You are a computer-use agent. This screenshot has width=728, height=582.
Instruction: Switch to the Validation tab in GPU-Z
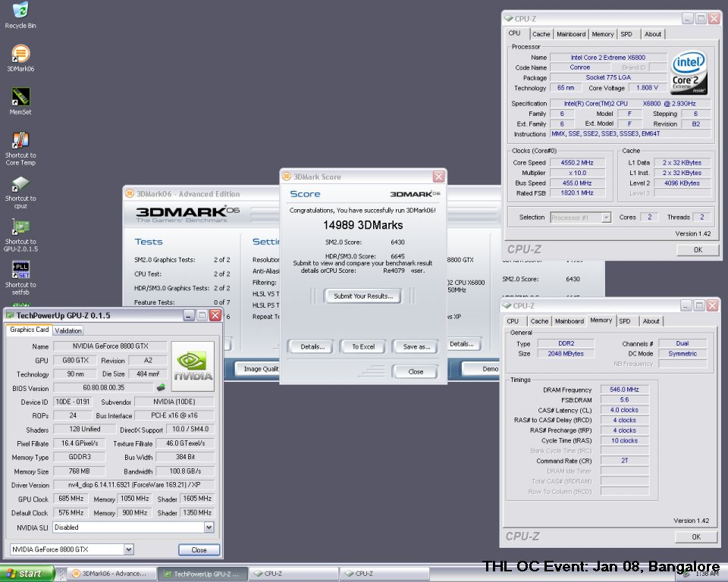point(68,330)
